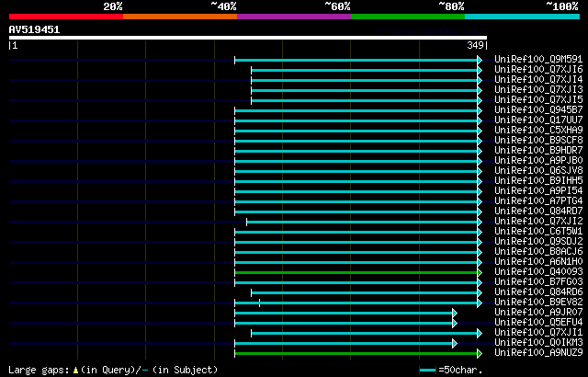Click the green alignment bar for A9NUZ9
Screen dimensions: 588x377
coord(356,353)
